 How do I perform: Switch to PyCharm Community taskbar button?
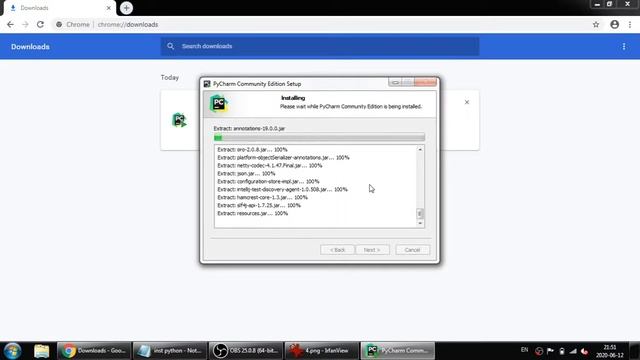[398, 351]
